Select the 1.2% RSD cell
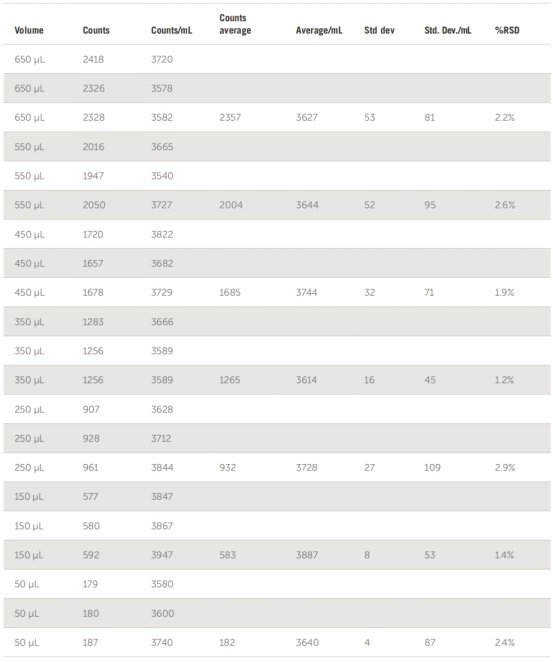The height and width of the screenshot is (662, 553). (504, 380)
